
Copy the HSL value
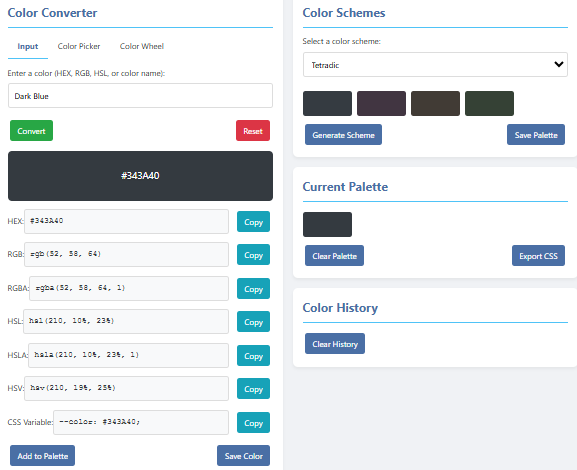point(253,322)
